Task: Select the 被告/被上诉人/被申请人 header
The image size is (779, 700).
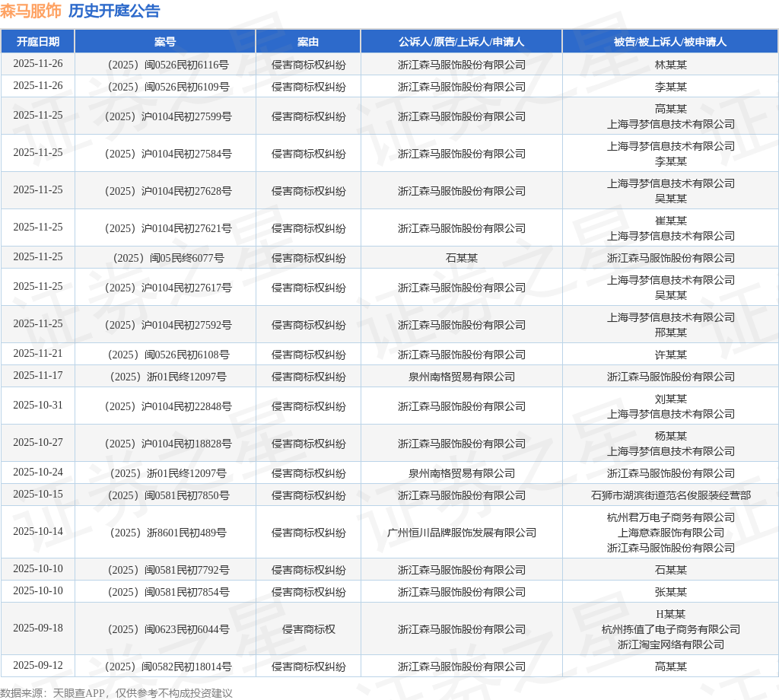Action: click(x=670, y=42)
